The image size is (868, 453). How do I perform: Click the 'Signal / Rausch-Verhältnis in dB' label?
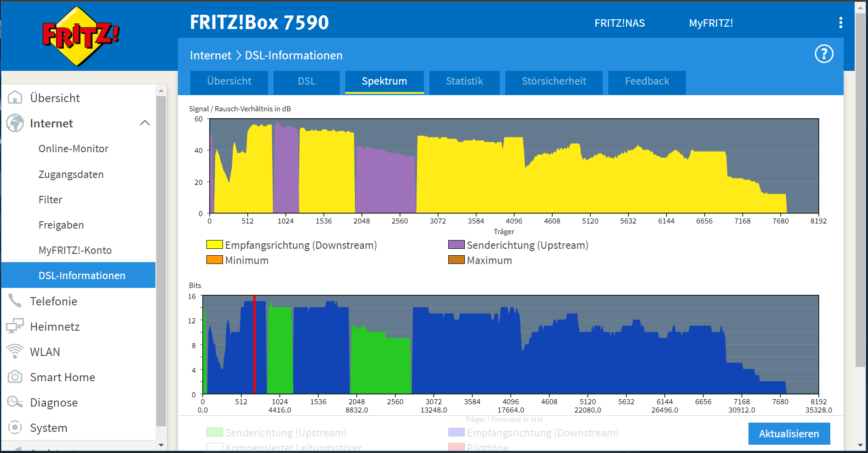240,109
